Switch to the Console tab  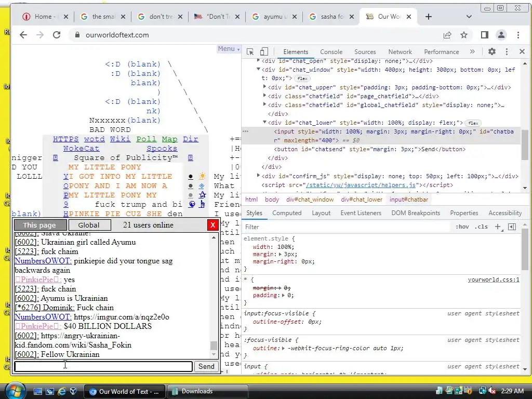coord(331,52)
